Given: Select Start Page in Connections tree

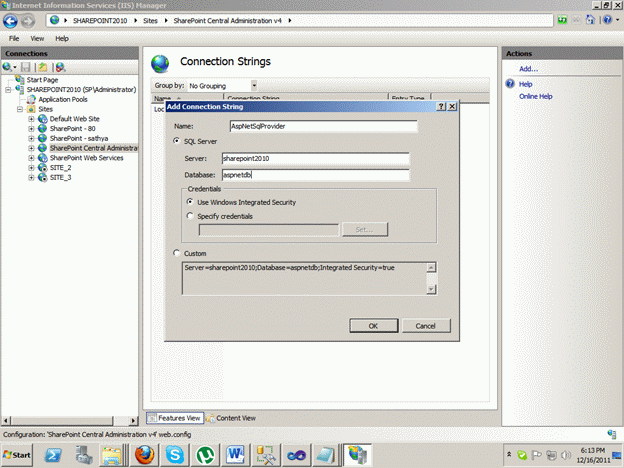Looking at the screenshot, I should pos(42,80).
